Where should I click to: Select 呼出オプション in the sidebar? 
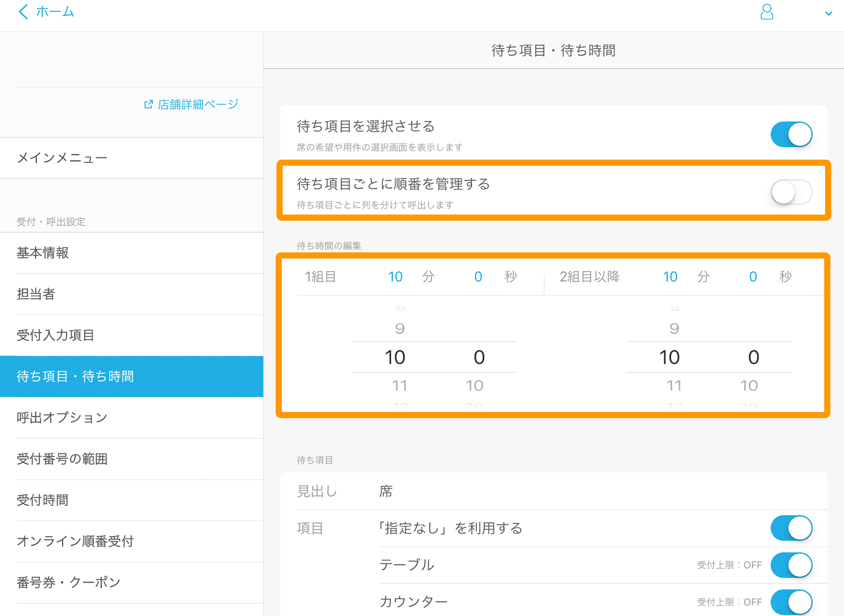132,417
